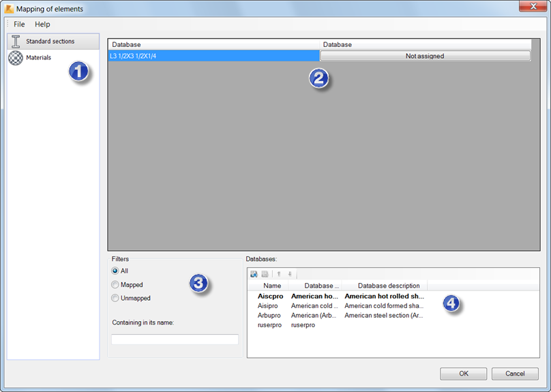The height and width of the screenshot is (392, 551).
Task: Click the Materials checkered sphere icon
Action: pos(16,58)
